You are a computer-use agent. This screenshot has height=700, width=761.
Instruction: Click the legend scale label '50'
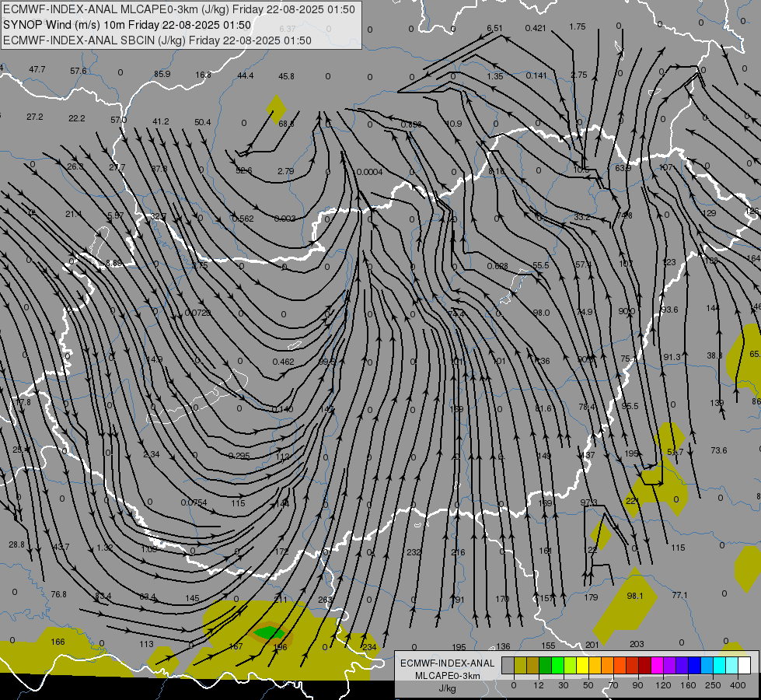tap(588, 685)
